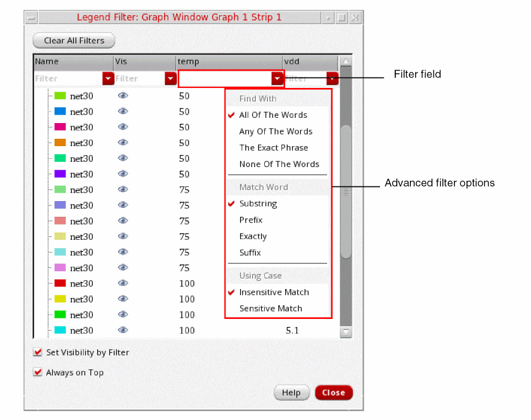Click into the temp filter input field

pos(225,79)
